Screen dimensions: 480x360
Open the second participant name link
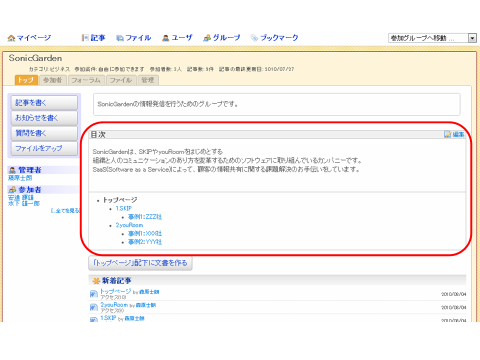[x=24, y=203]
